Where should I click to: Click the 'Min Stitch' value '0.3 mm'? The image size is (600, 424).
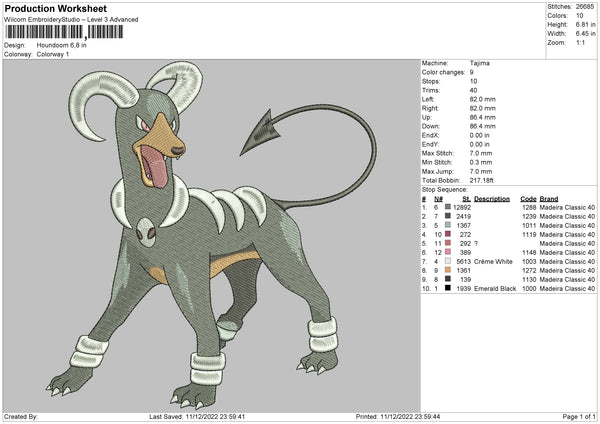pos(481,162)
